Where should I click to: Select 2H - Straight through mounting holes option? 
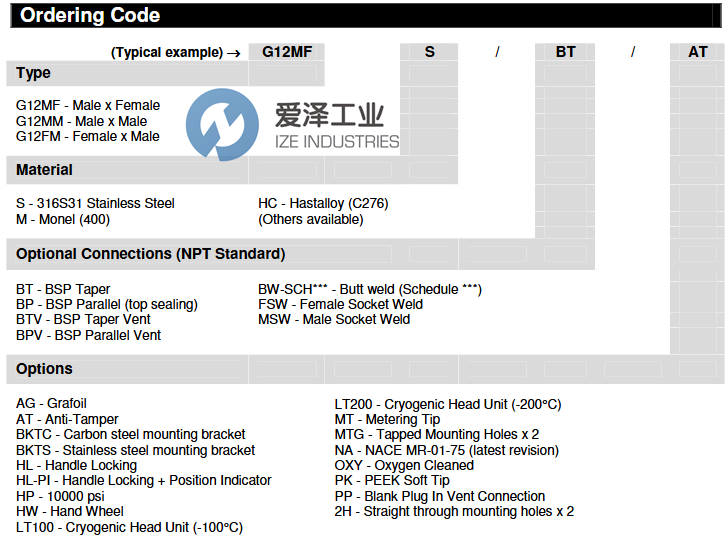point(454,511)
